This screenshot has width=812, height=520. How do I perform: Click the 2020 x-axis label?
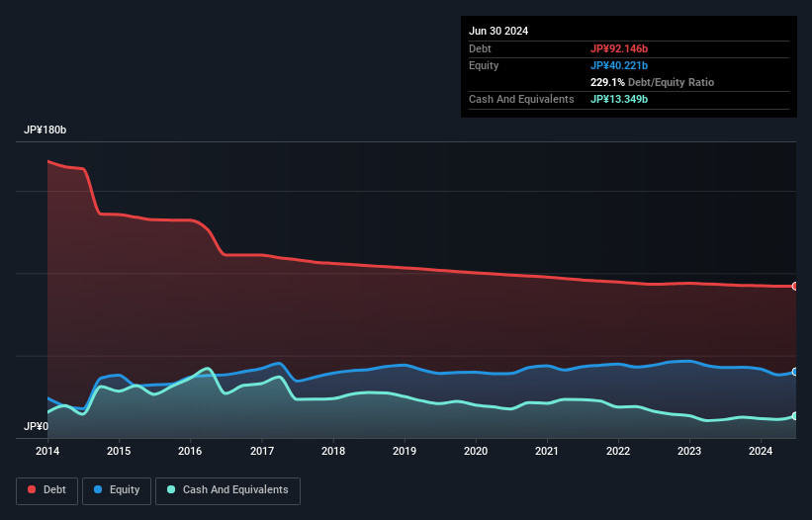[x=476, y=451]
